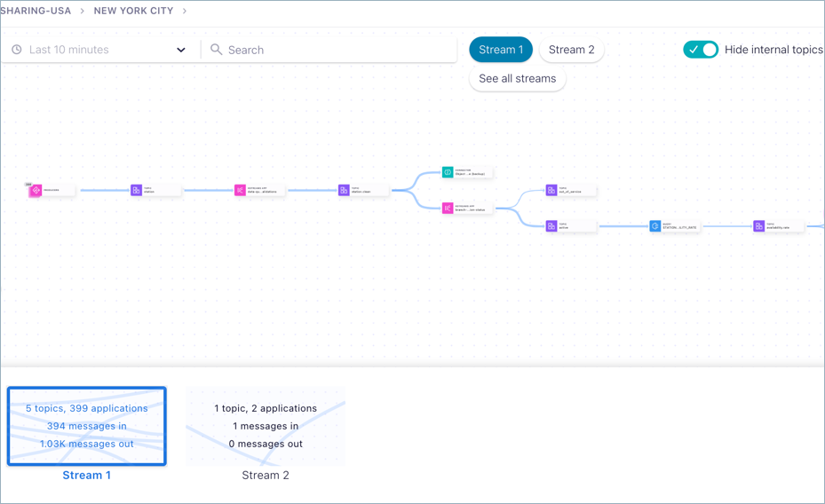Go to NEW YORK CITY breadcrumb link
Screen dimensions: 825x504
pyautogui.click(x=133, y=12)
